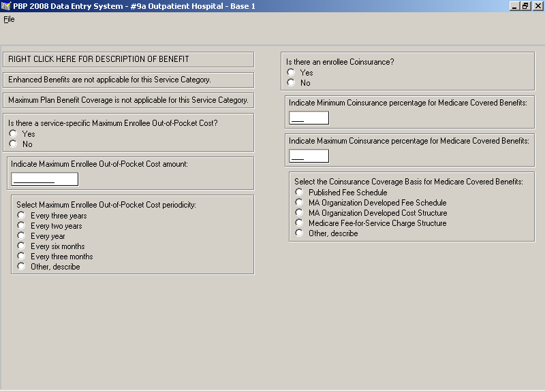Screen dimensions: 545x392
Task: Click the Maximum Coinsurance percentage field
Action: [309, 156]
